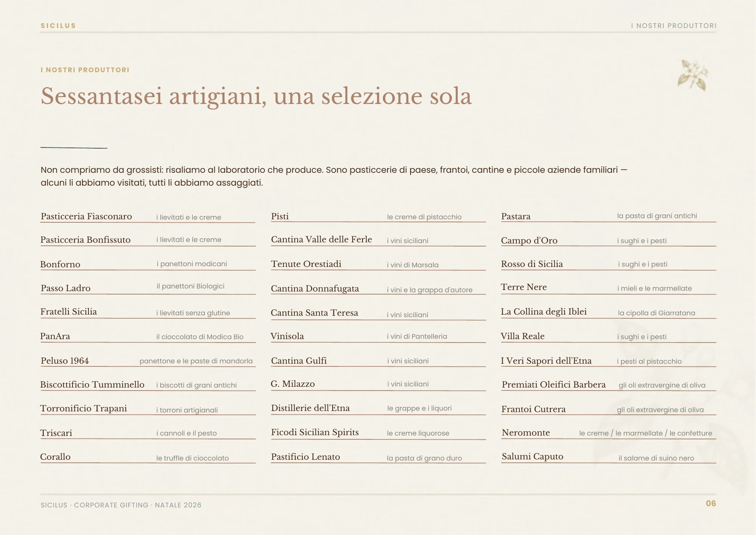This screenshot has width=756, height=535.
Task: Select the 'Pasticceria Bonfissuto' entry
Action: tap(85, 240)
